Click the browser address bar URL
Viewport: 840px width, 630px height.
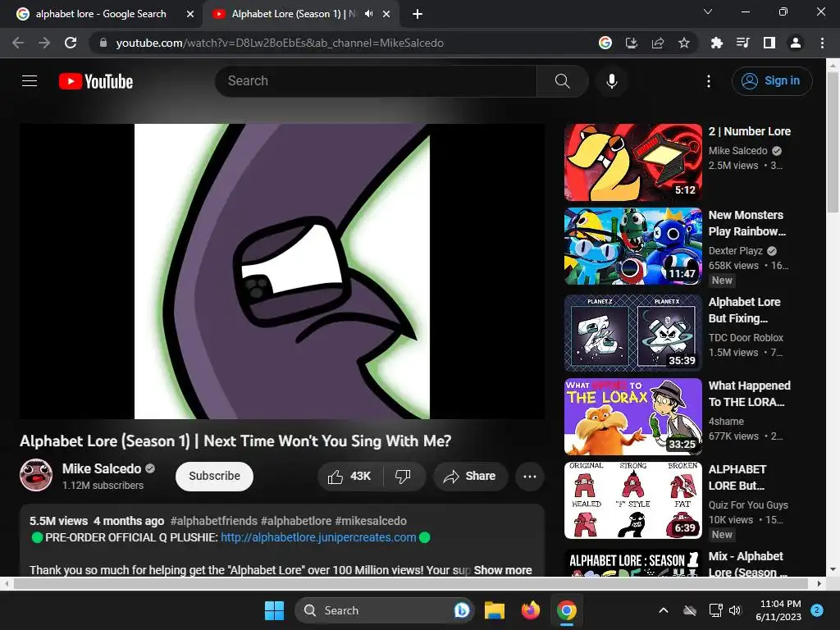(280, 43)
